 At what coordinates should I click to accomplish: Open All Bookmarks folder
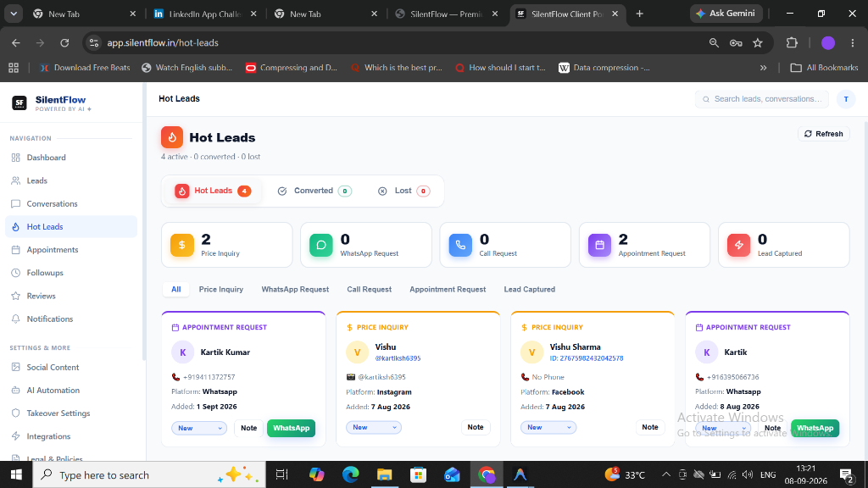[x=824, y=68]
